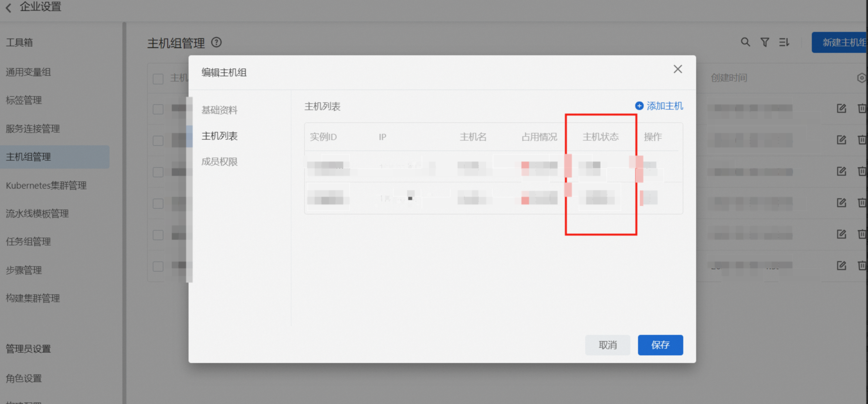Open filter funnel icon in toolbar
Image resolution: width=868 pixels, height=404 pixels.
pos(765,42)
